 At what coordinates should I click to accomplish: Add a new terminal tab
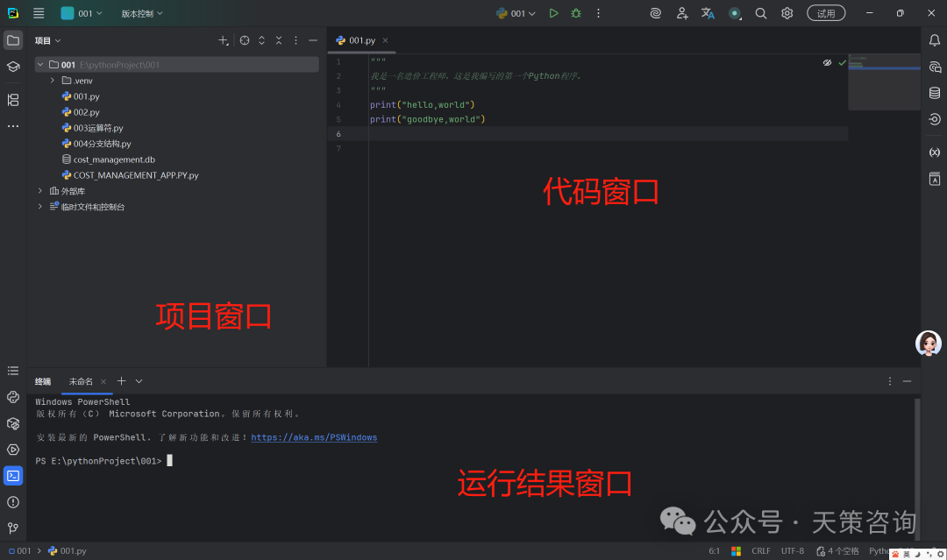(x=121, y=380)
